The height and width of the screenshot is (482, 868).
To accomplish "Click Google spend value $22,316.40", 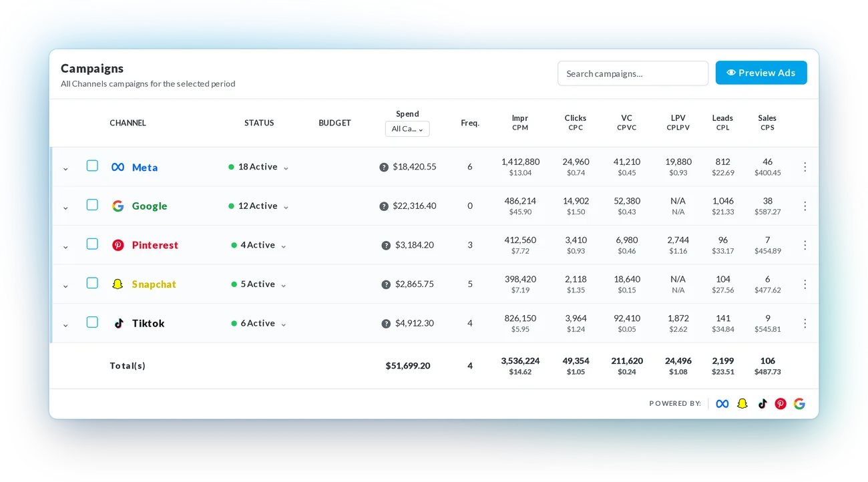I will click(x=415, y=206).
